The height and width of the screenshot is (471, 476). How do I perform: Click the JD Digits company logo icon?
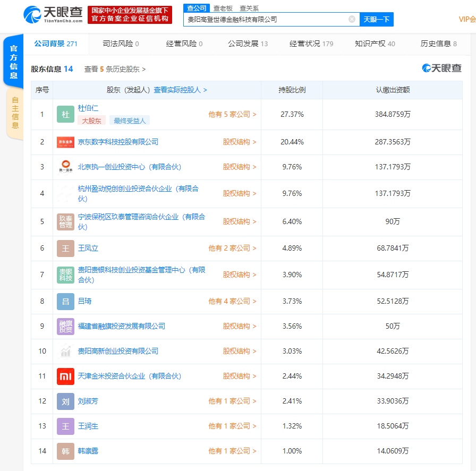(65, 142)
